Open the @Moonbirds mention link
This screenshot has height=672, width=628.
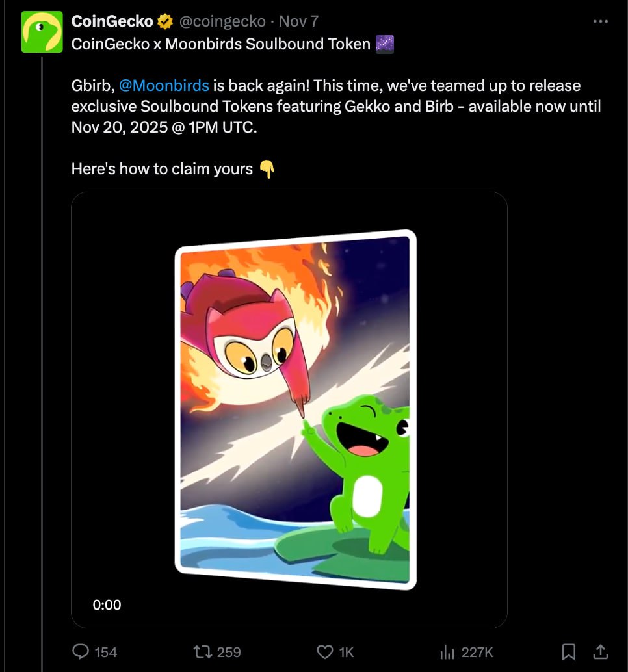pyautogui.click(x=164, y=85)
